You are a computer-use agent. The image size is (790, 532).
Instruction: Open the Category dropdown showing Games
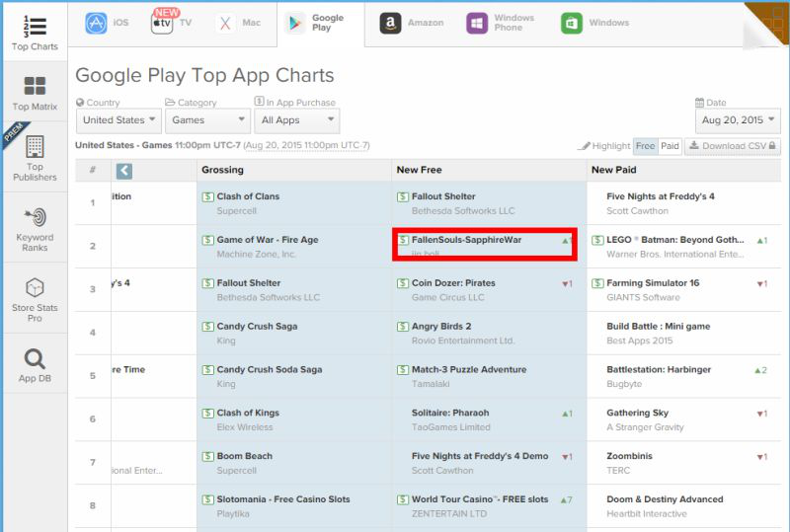[x=207, y=120]
